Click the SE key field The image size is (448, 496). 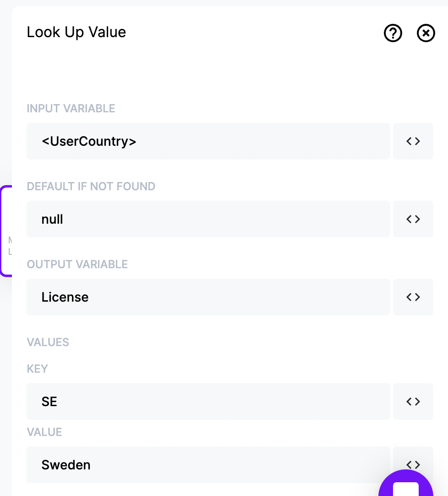(x=208, y=402)
